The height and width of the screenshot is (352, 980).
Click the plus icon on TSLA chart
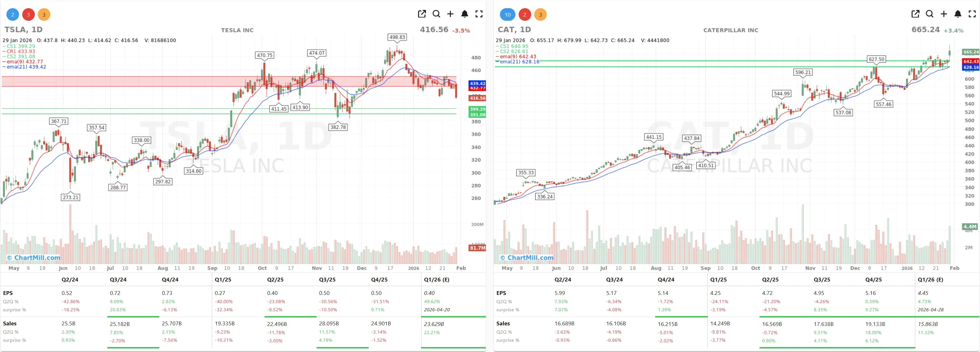tap(451, 14)
